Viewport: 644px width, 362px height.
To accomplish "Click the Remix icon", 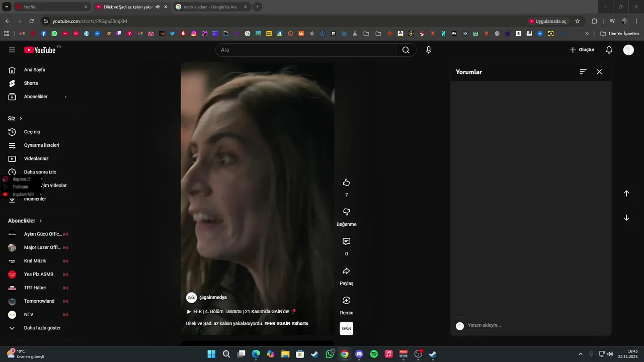I will pos(346,301).
